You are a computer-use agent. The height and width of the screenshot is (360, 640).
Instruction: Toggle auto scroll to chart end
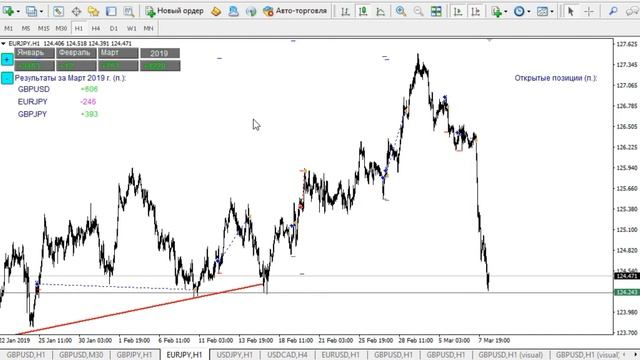[x=458, y=11]
